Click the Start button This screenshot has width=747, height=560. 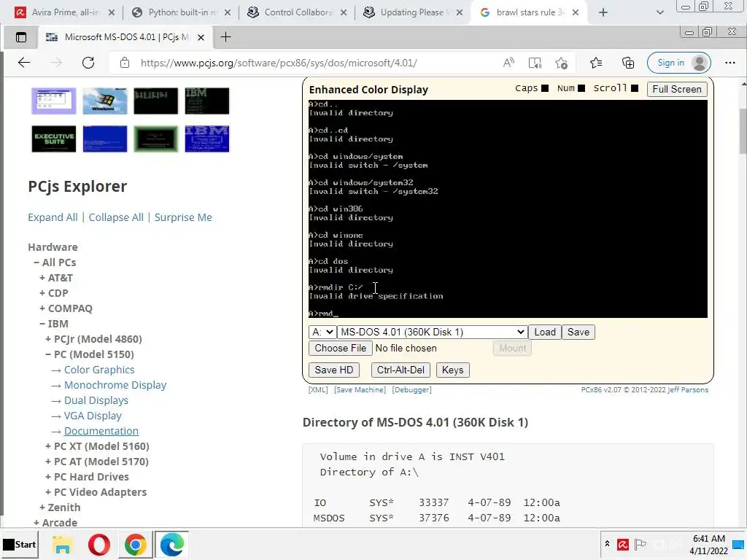click(x=19, y=544)
